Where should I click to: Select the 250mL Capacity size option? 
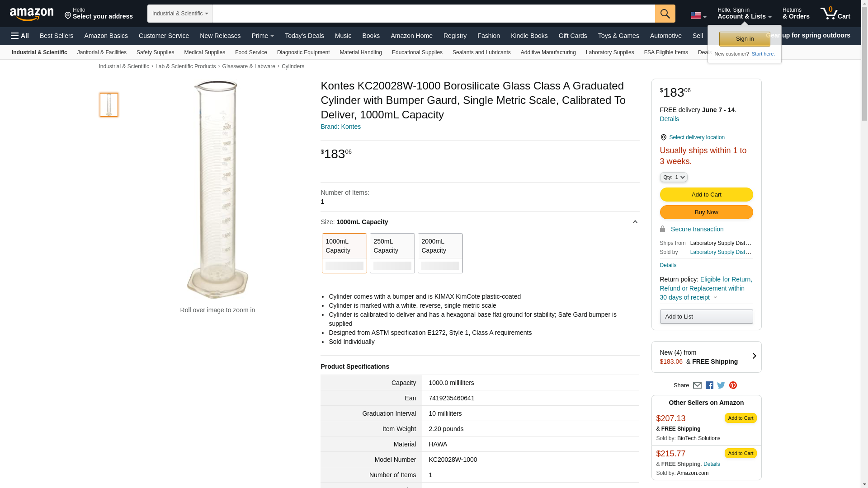click(392, 253)
